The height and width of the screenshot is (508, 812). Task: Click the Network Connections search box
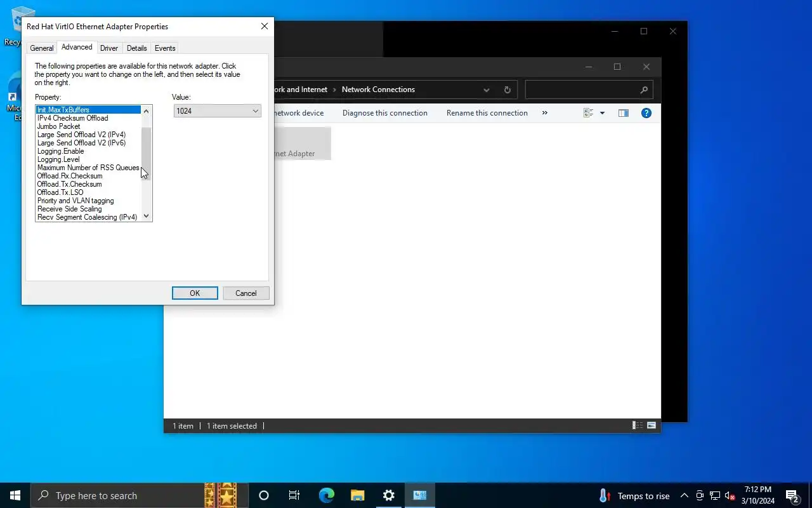tap(588, 90)
